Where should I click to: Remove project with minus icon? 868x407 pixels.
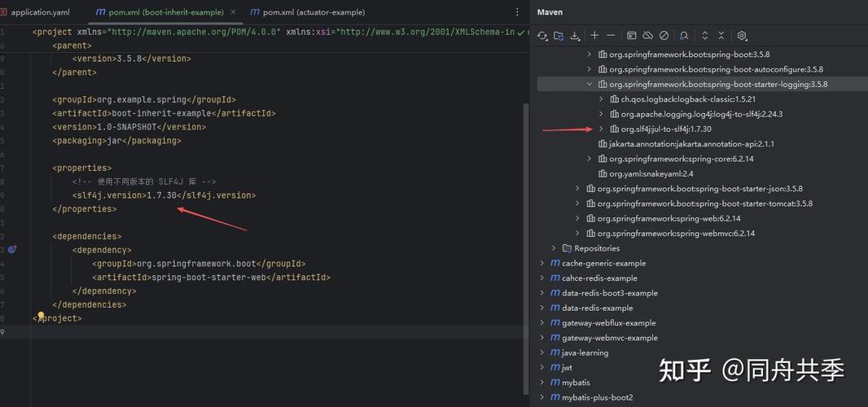611,36
